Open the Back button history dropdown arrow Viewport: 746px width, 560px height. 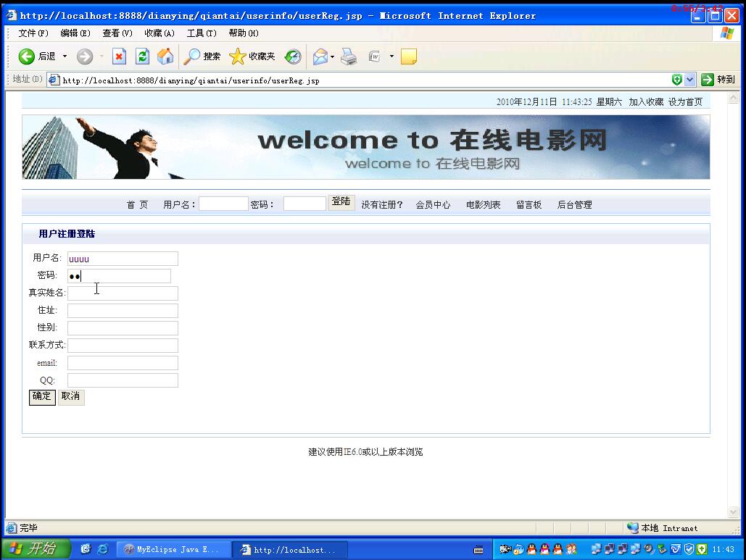65,57
